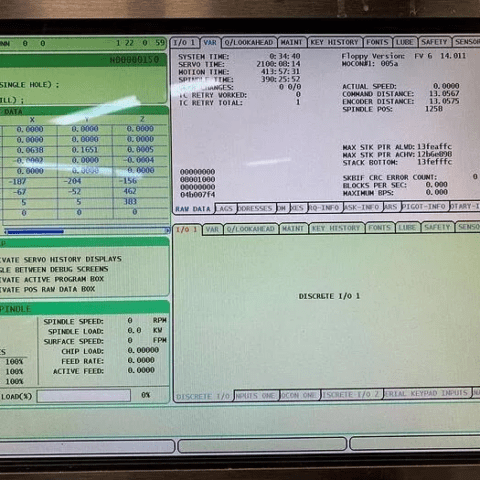Open the IRQ-INFO sub-tab
The height and width of the screenshot is (480, 480).
pyautogui.click(x=324, y=207)
